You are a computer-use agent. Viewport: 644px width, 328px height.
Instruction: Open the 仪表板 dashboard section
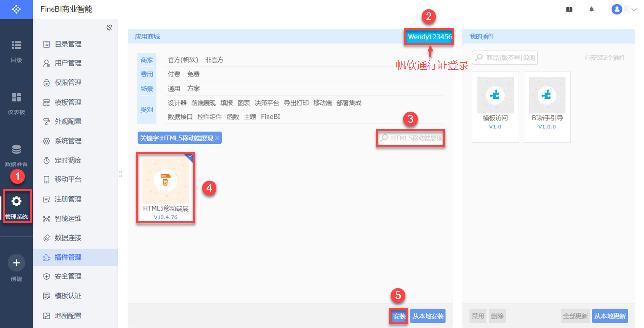point(16,103)
